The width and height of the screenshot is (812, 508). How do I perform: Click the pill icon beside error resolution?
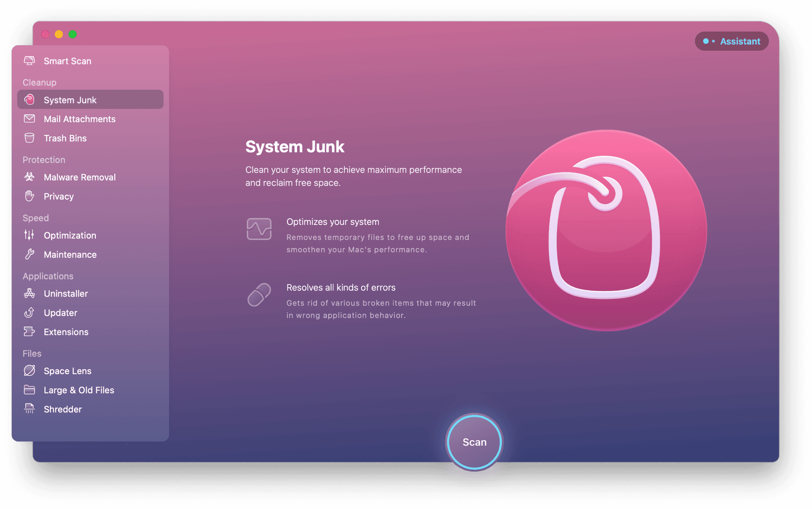[259, 294]
